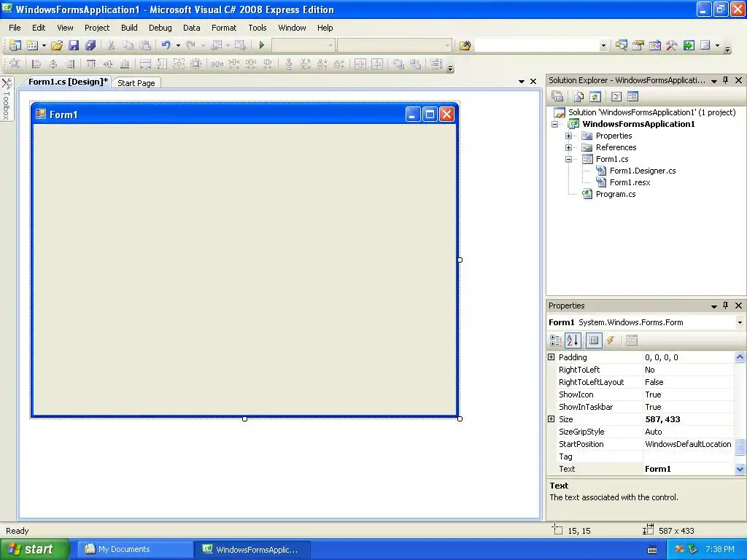Click the Align Tops layout icon

[x=91, y=64]
